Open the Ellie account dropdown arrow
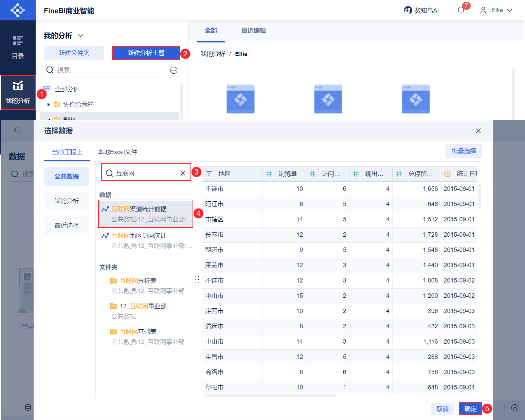The image size is (525, 420). click(x=509, y=10)
